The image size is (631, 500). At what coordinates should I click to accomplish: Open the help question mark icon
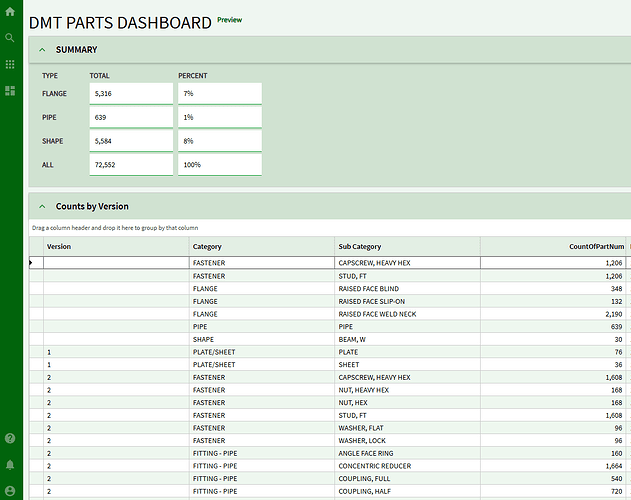(x=10, y=438)
